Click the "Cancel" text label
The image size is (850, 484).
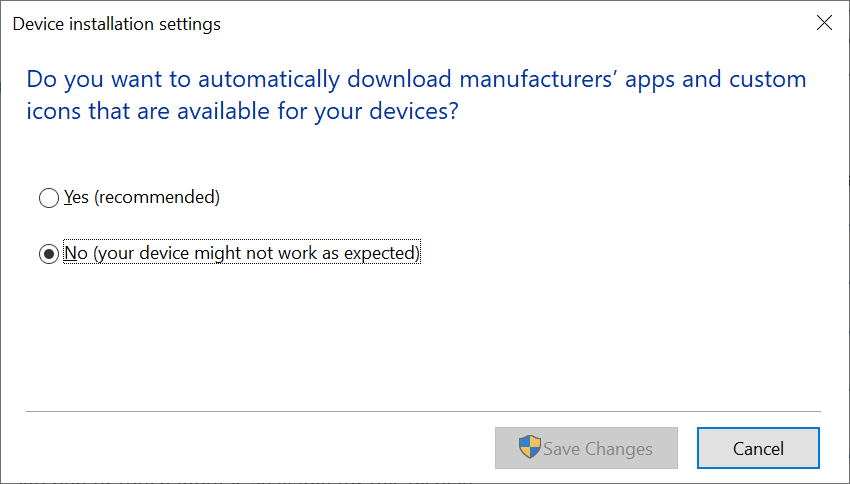[x=758, y=449]
